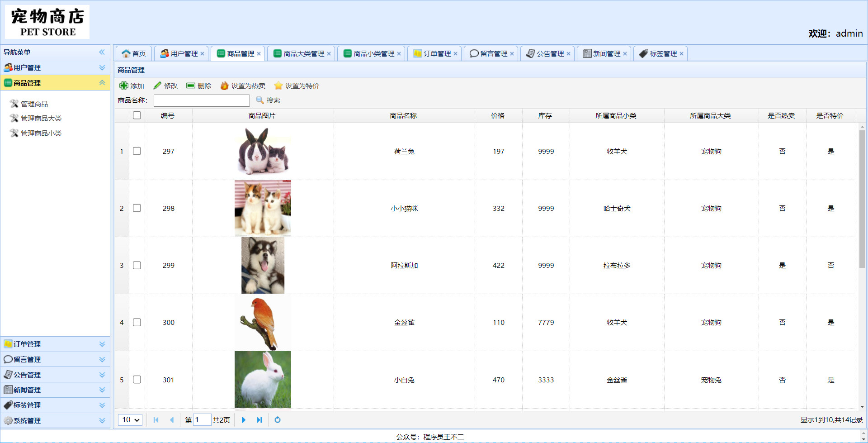Select the 修改 (Edit) tool icon
868x443 pixels.
[x=158, y=86]
